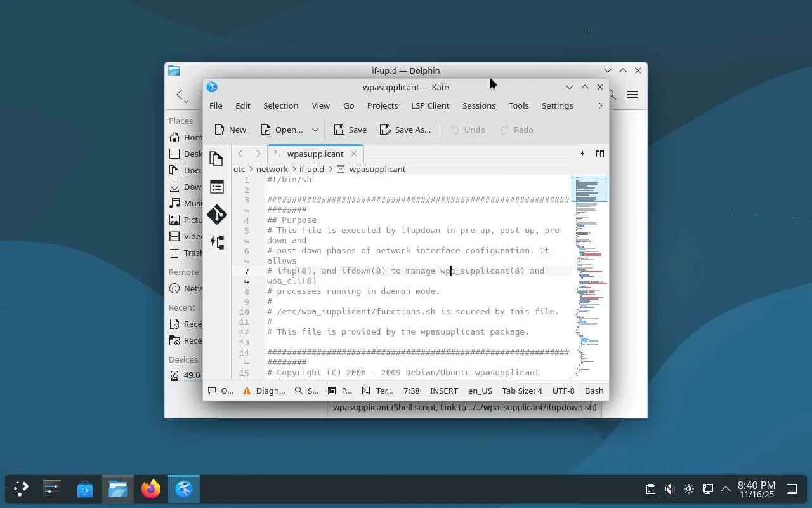Click the Quick Open icon beside the tab bar
812x508 pixels.
(582, 154)
